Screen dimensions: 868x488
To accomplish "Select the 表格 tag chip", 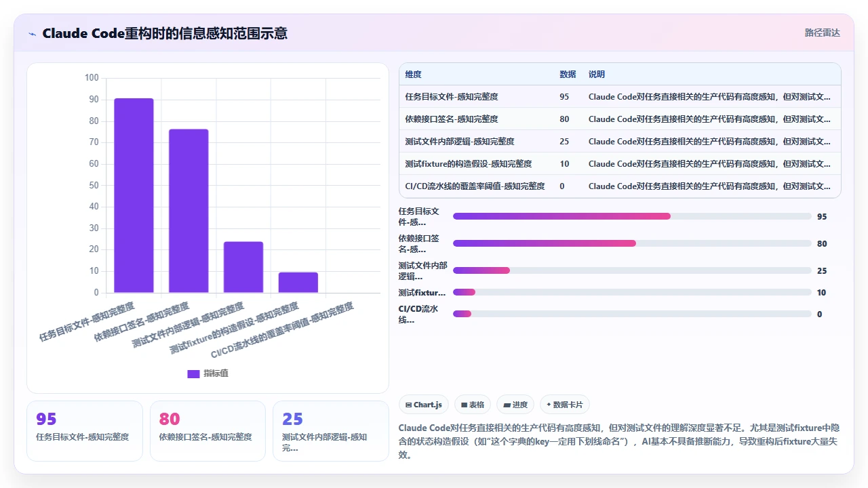I will click(473, 405).
